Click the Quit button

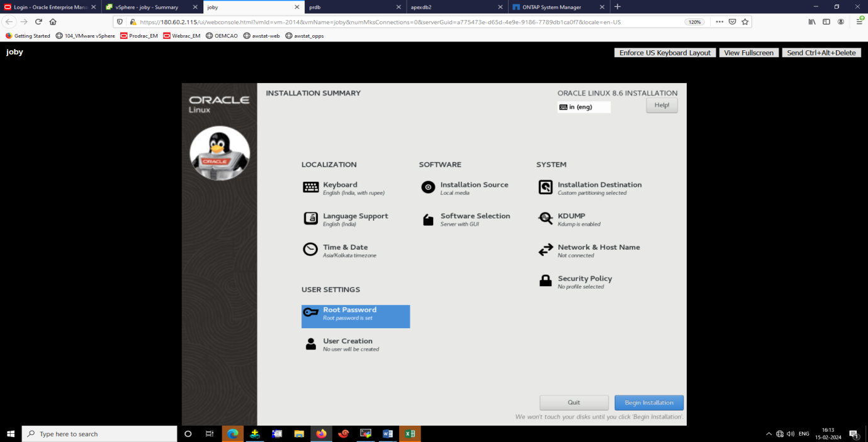pos(574,403)
